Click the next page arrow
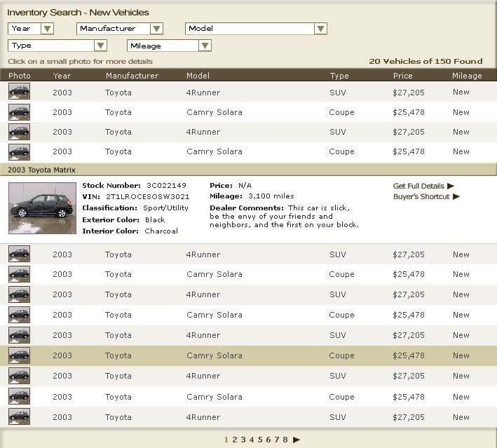Image resolution: width=497 pixels, height=448 pixels. tap(297, 440)
